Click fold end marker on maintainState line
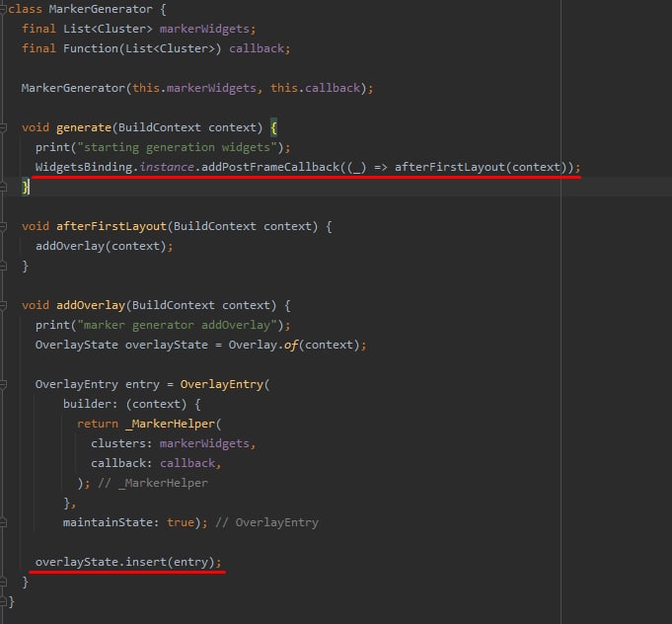This screenshot has width=672, height=624. 3,522
